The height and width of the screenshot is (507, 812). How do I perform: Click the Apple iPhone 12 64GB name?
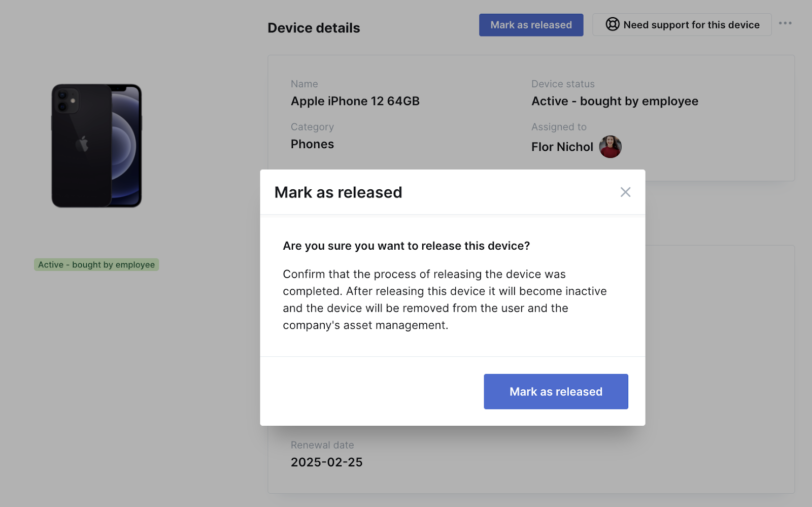(355, 101)
